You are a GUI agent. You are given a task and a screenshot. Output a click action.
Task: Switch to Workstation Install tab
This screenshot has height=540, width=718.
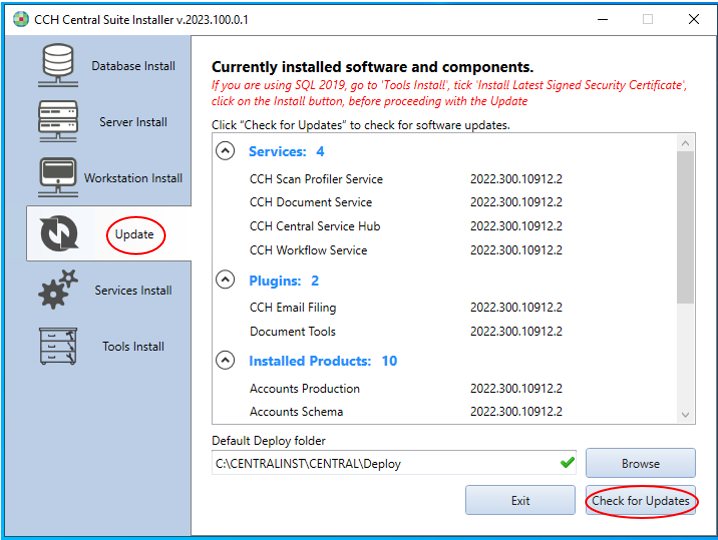[x=109, y=178]
